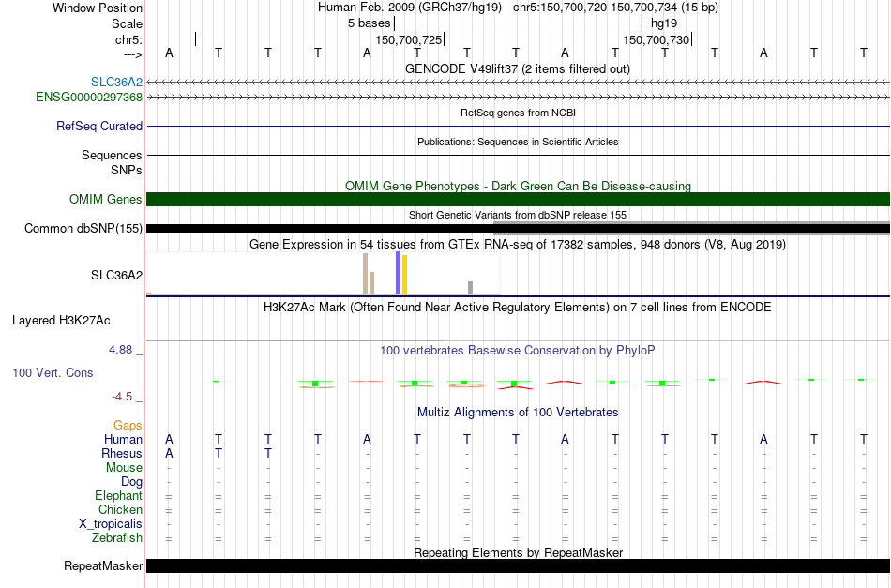Click the purple-blue bar in GTEx chart

[x=399, y=273]
